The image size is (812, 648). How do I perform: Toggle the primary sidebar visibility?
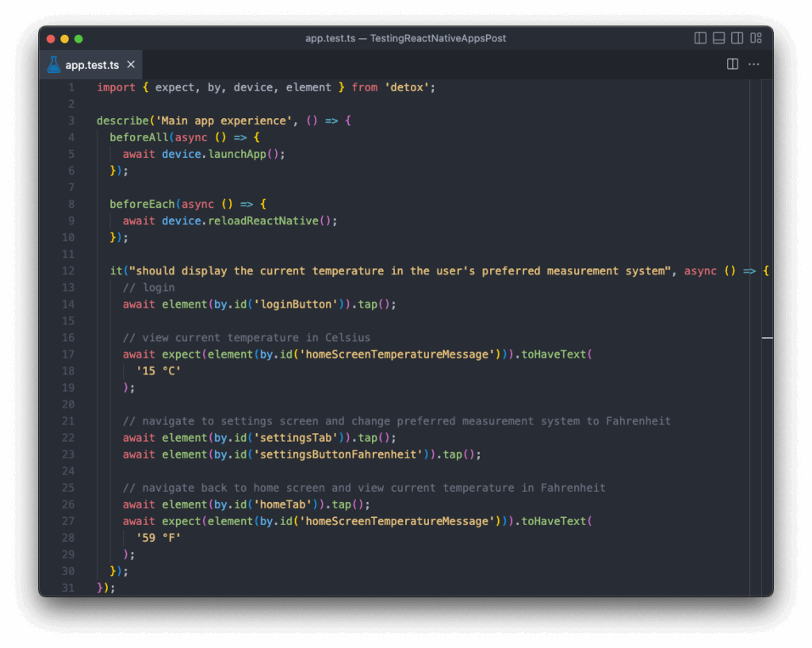point(700,37)
